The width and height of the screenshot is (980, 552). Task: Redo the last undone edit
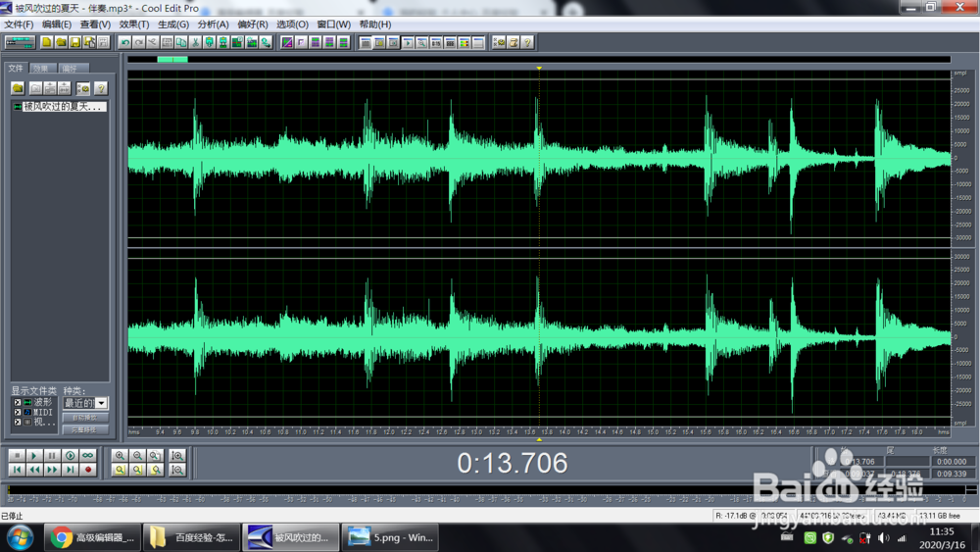point(139,42)
